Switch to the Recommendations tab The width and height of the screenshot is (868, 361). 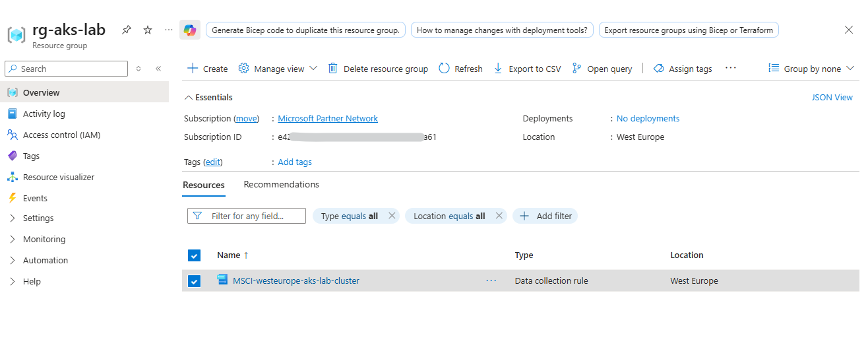point(281,185)
